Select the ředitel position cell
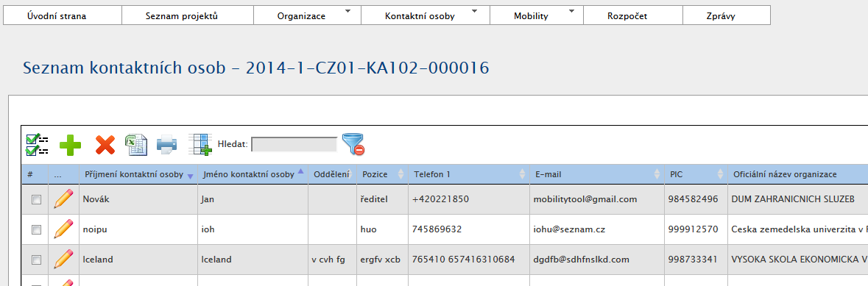Screen dimensions: 868x286 coord(383,199)
